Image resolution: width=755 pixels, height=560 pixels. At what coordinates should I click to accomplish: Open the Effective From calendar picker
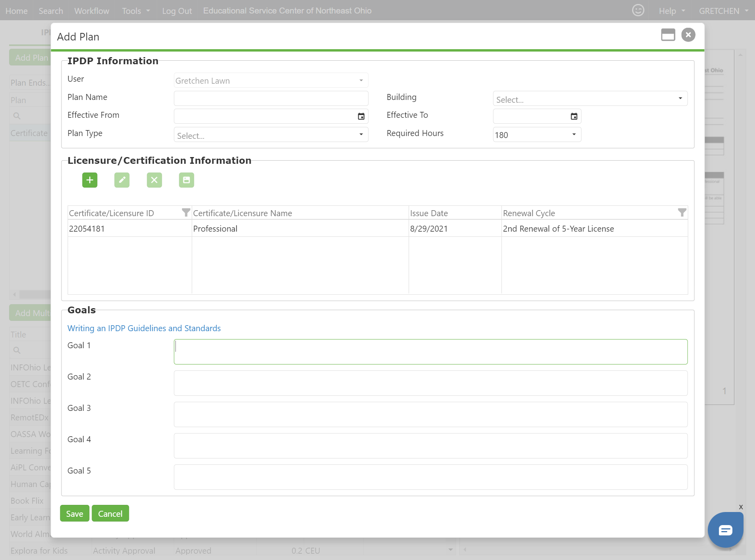tap(361, 116)
